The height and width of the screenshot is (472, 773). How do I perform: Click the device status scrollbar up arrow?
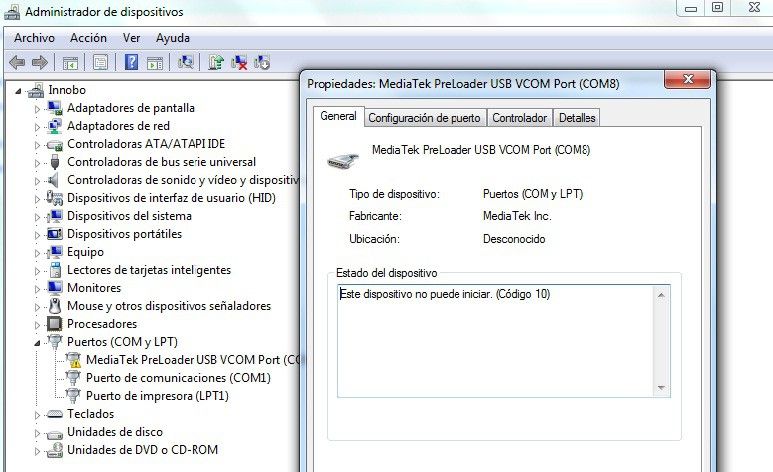[x=661, y=295]
